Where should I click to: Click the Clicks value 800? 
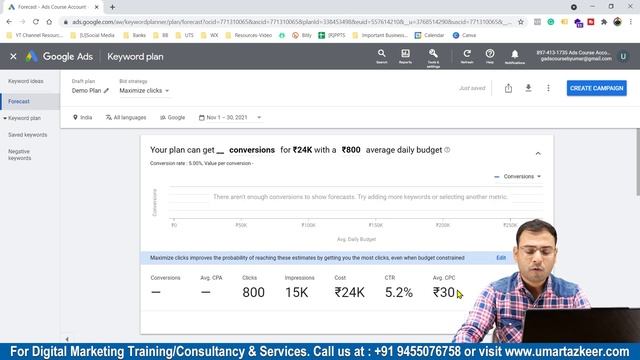point(253,292)
